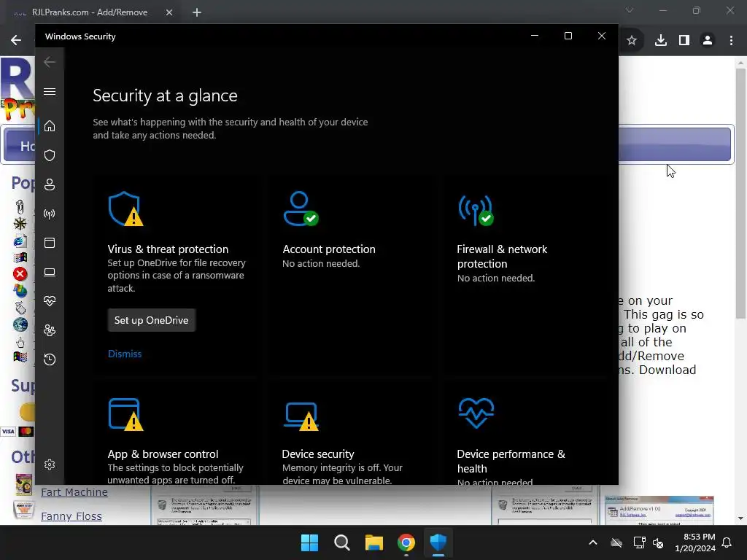Open the Chrome profile avatar
Screen dimensions: 747x560
708,41
